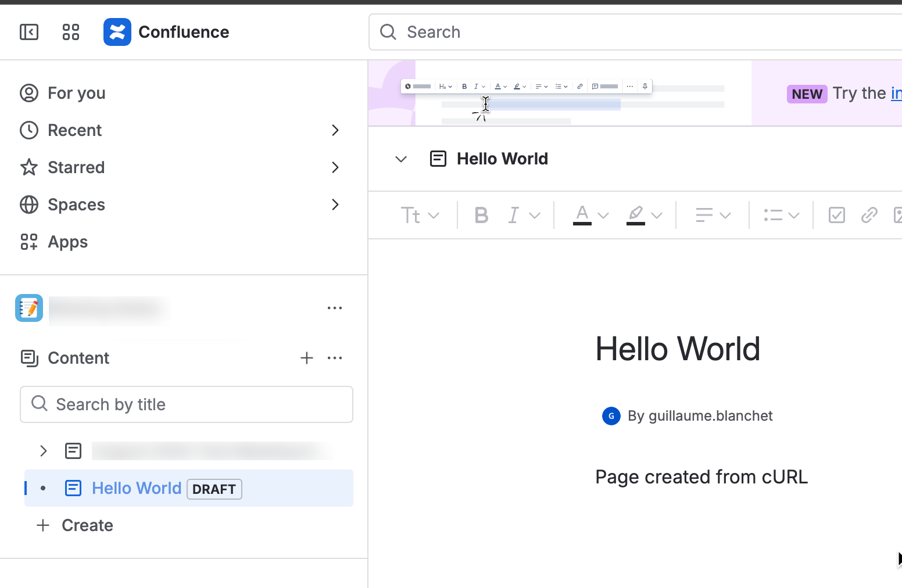Click the page icon beside Hello World header

click(438, 159)
